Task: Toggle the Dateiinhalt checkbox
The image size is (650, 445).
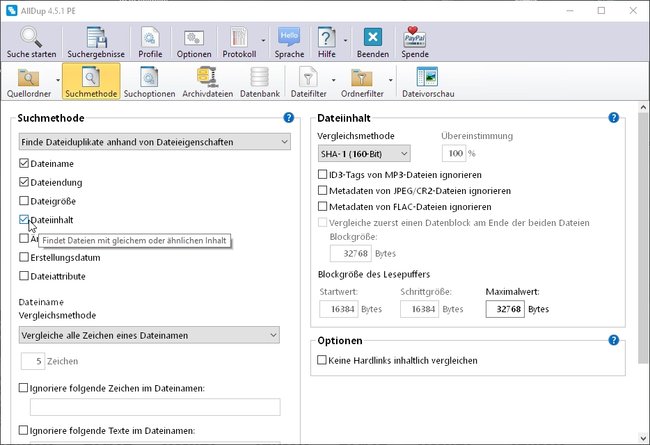Action: 24,219
